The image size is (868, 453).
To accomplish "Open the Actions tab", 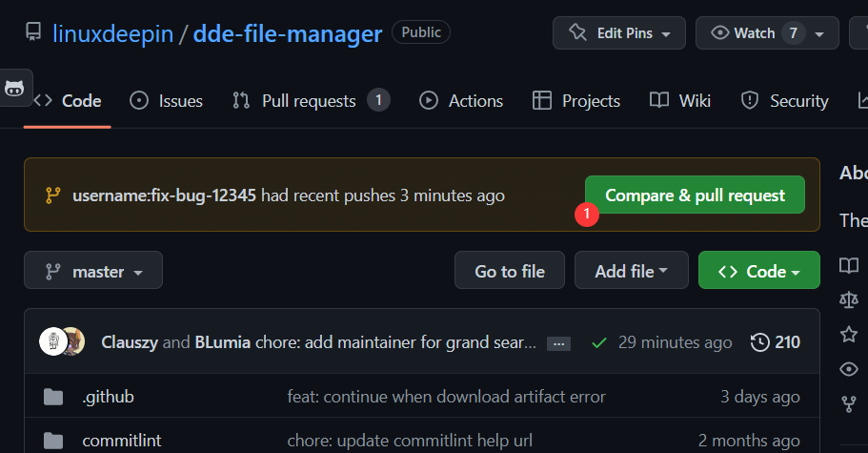I will [x=461, y=101].
